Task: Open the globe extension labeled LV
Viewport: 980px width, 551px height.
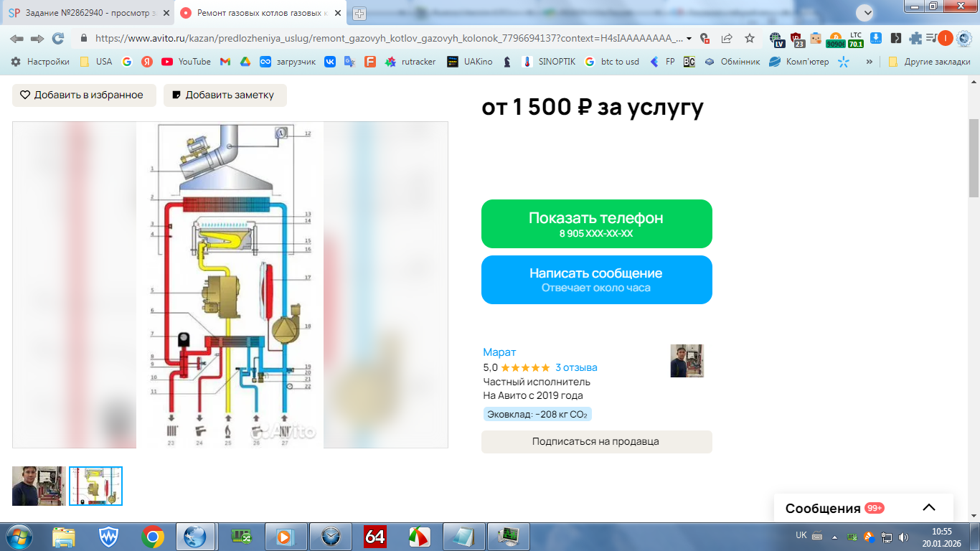Action: coord(776,39)
